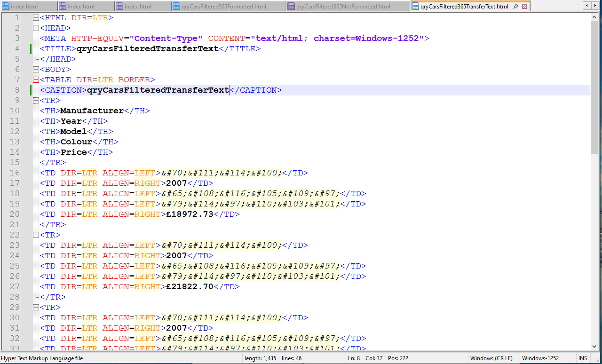
Task: Click line number 28 in the margin
Action: [x=15, y=297]
